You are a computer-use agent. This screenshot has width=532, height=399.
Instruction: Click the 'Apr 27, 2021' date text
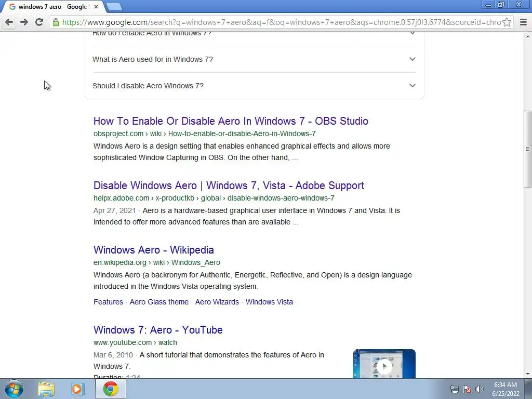click(114, 211)
